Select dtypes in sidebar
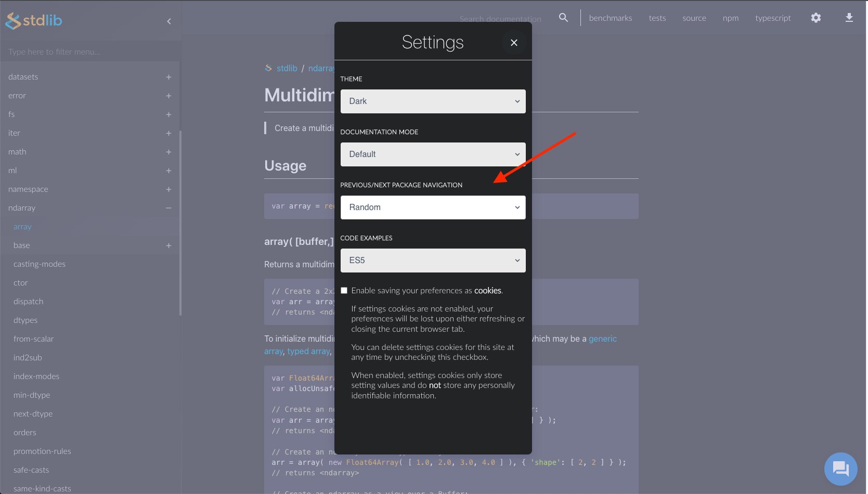Screen dimensions: 868x494 (25, 320)
